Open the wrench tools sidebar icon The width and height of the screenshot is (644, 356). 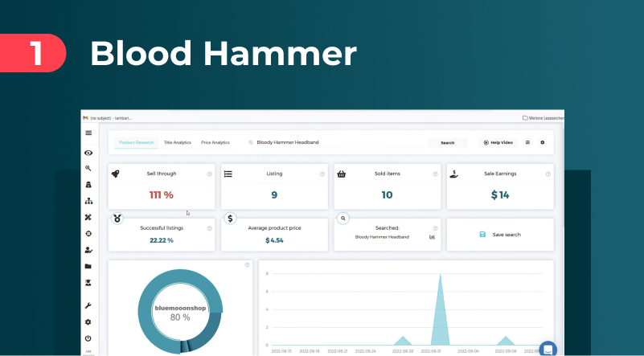[88, 305]
